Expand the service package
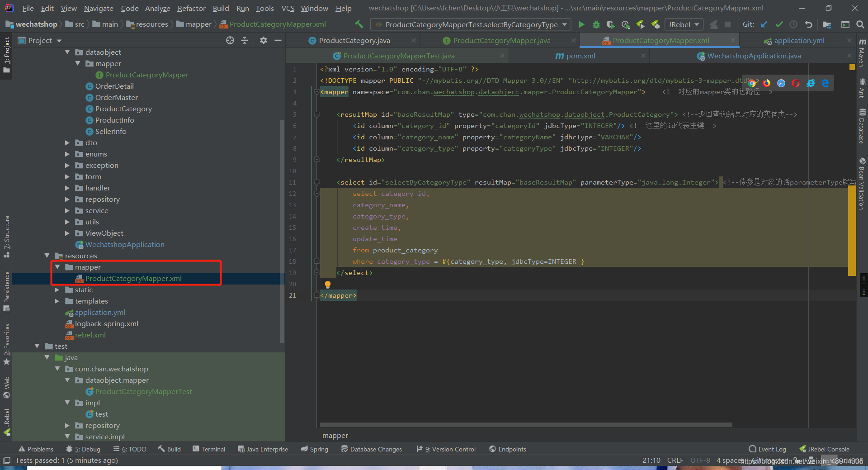868x470 pixels. tap(67, 210)
